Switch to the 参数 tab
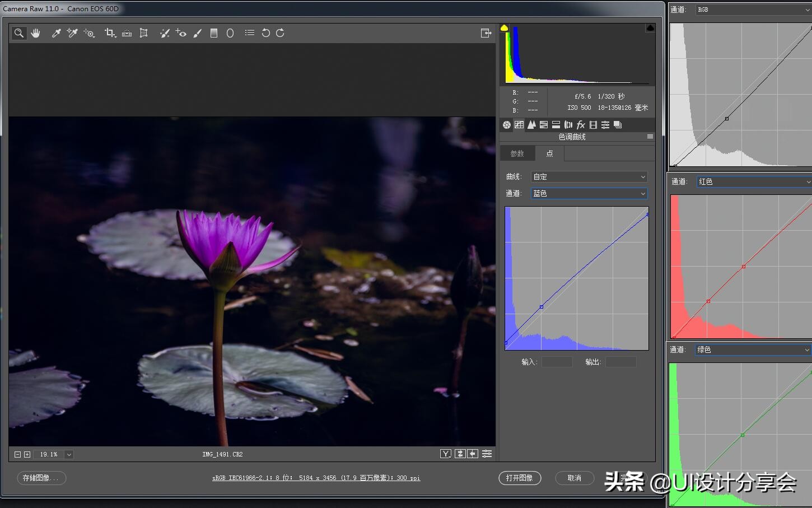Viewport: 812px width, 508px height. coord(517,153)
